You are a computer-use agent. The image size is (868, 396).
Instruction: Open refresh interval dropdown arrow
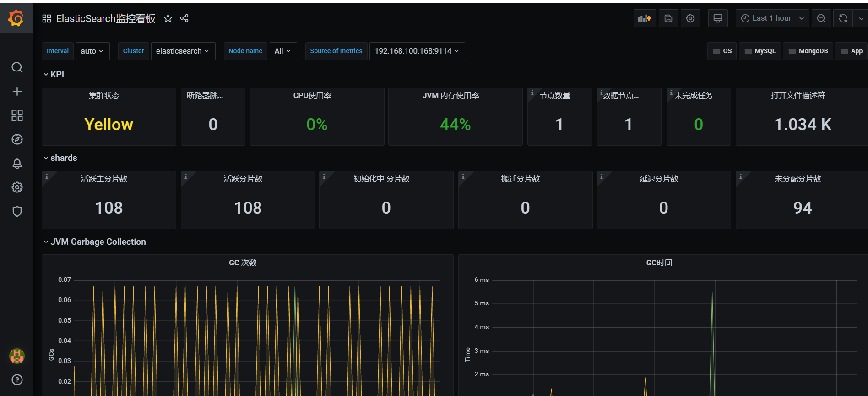[x=861, y=18]
